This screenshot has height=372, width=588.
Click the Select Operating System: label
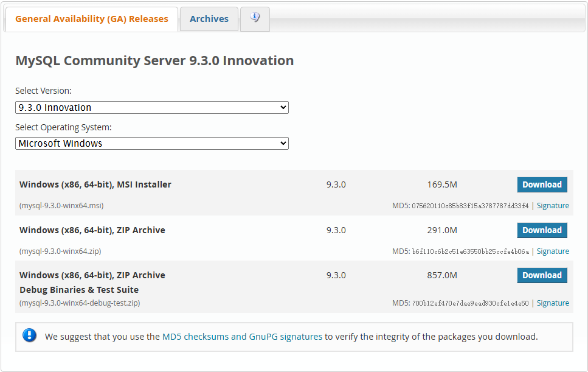pyautogui.click(x=63, y=127)
